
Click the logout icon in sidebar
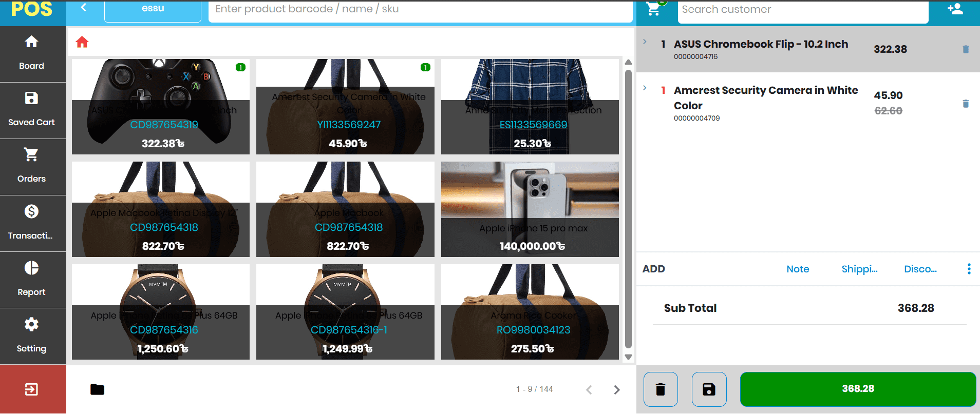32,389
